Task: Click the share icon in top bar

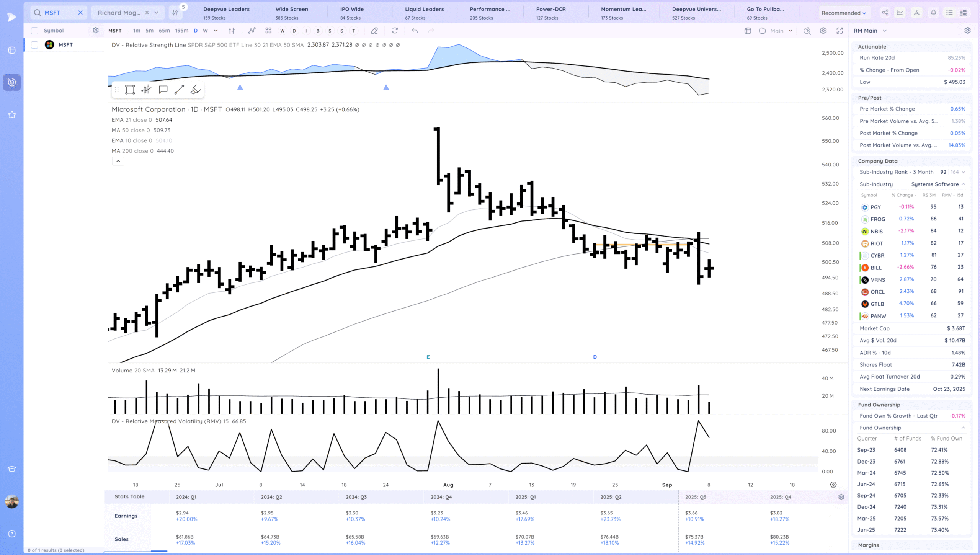Action: pyautogui.click(x=885, y=13)
